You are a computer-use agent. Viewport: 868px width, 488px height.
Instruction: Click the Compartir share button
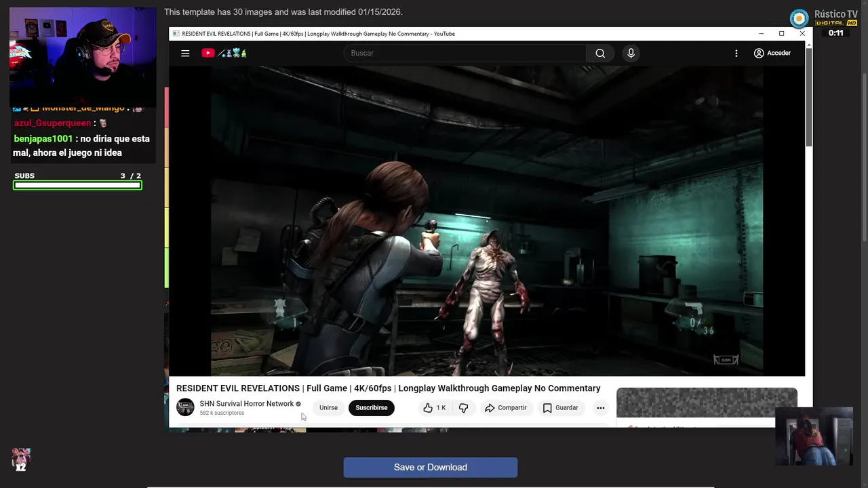[506, 407]
